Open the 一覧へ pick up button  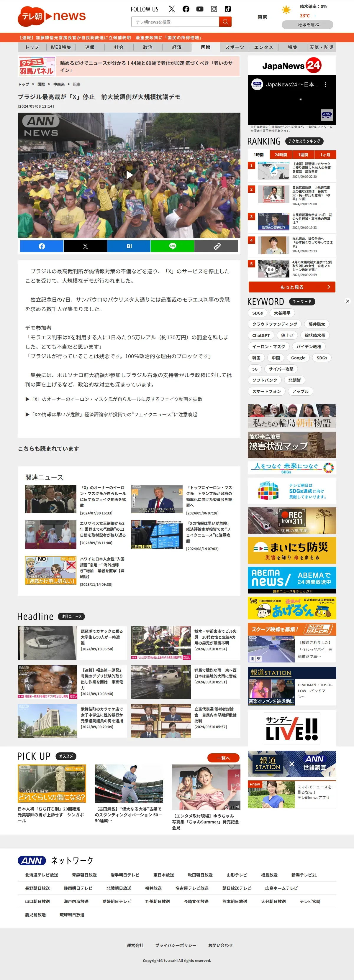point(223,758)
